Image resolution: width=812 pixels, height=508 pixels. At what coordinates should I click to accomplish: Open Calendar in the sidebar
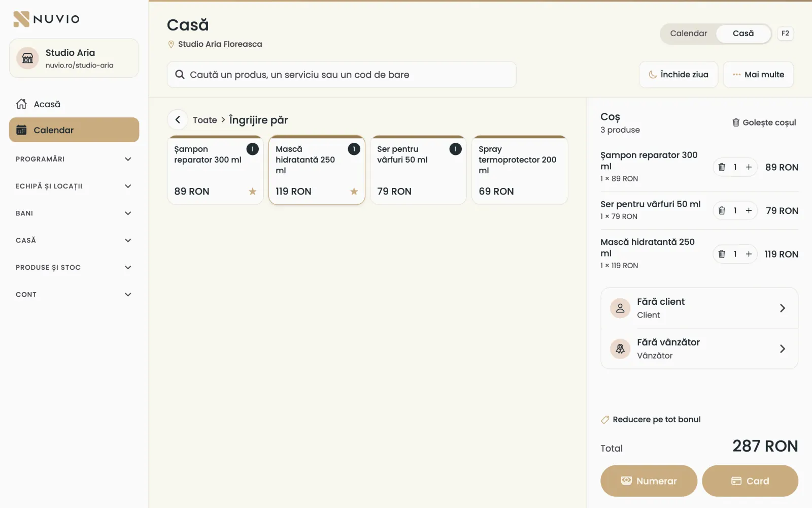tap(74, 130)
